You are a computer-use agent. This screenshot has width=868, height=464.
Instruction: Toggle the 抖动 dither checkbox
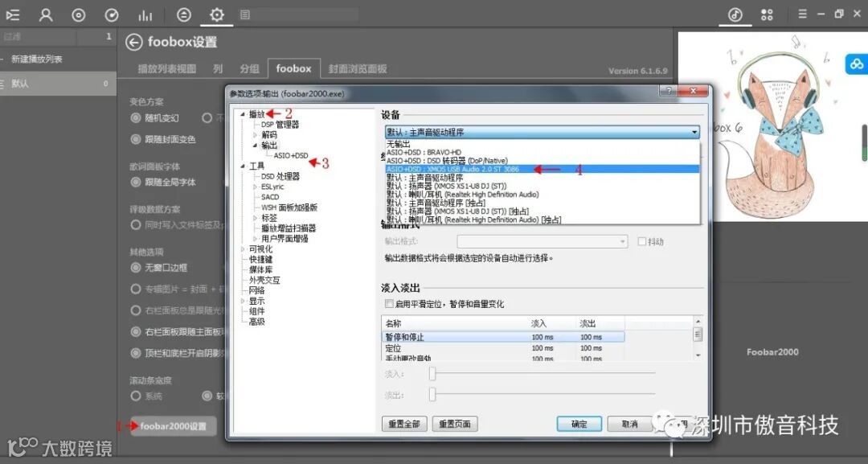[x=641, y=241]
